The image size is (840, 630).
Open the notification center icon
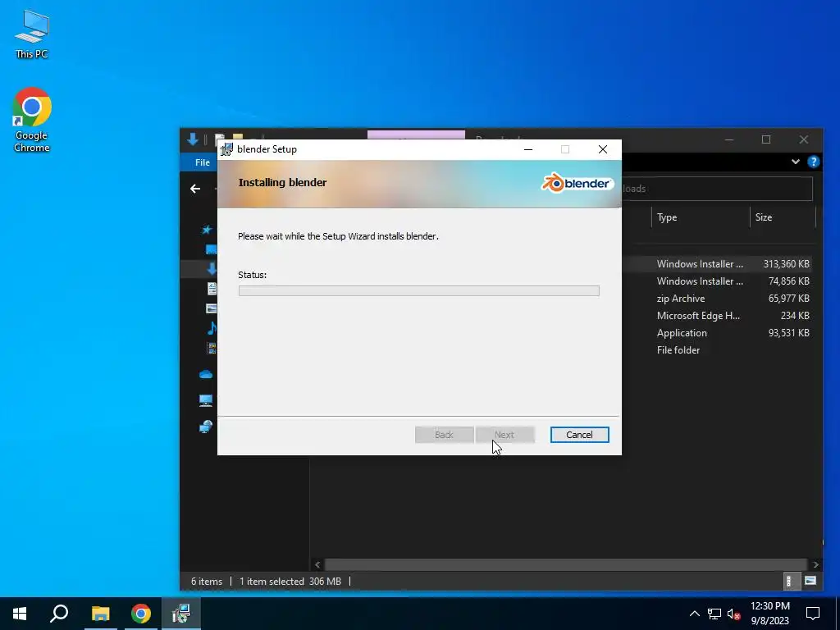point(813,614)
